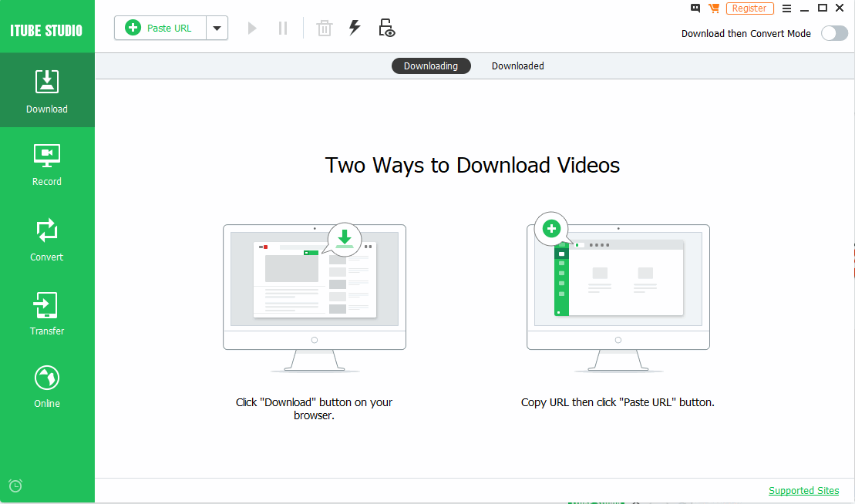855x504 pixels.
Task: Click the 'Copy URL then click' instruction text
Action: (618, 402)
